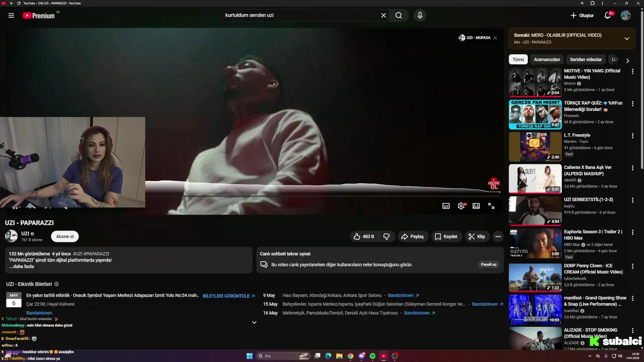Select the Seriden videolar filter chip
Viewport: 644px width, 362px height.
586,59
